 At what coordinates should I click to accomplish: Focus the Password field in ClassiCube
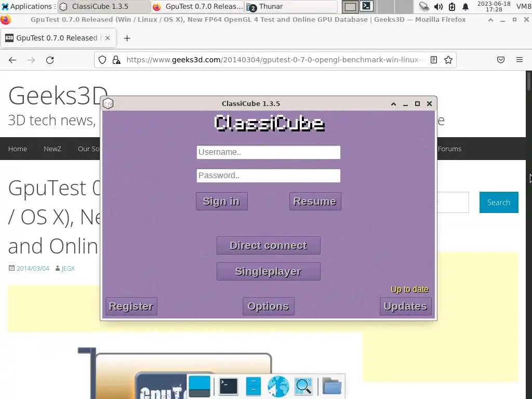coord(269,176)
